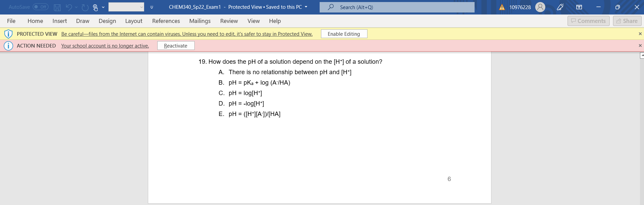
Task: Go to the Mailings tab
Action: click(x=200, y=21)
